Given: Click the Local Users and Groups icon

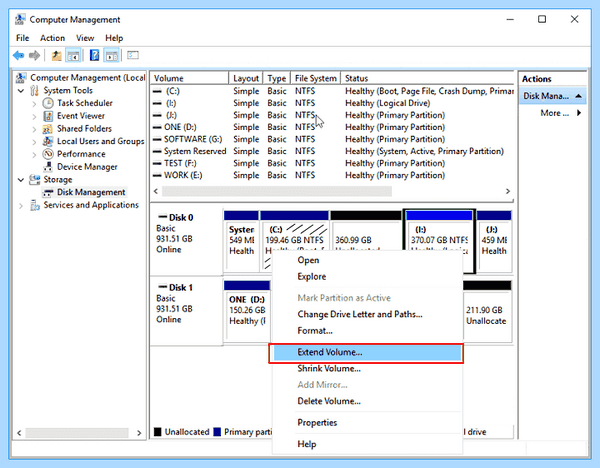Looking at the screenshot, I should point(48,141).
